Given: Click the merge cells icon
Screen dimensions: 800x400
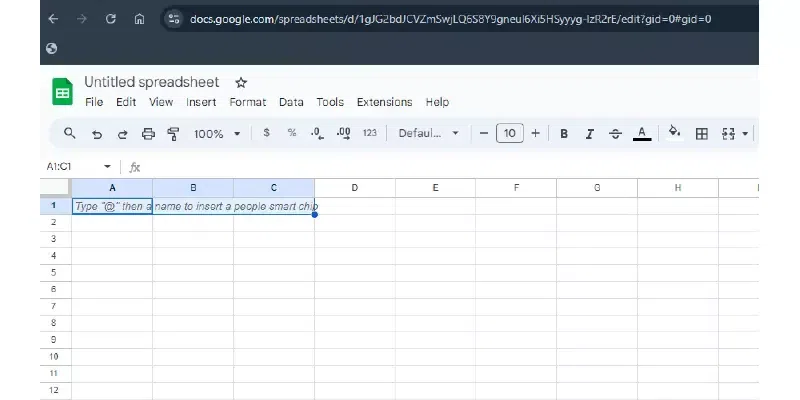Looking at the screenshot, I should pyautogui.click(x=728, y=134).
